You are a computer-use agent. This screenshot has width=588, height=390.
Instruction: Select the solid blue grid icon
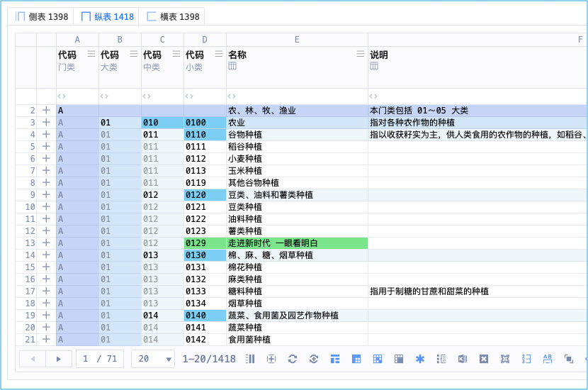pyautogui.click(x=356, y=359)
